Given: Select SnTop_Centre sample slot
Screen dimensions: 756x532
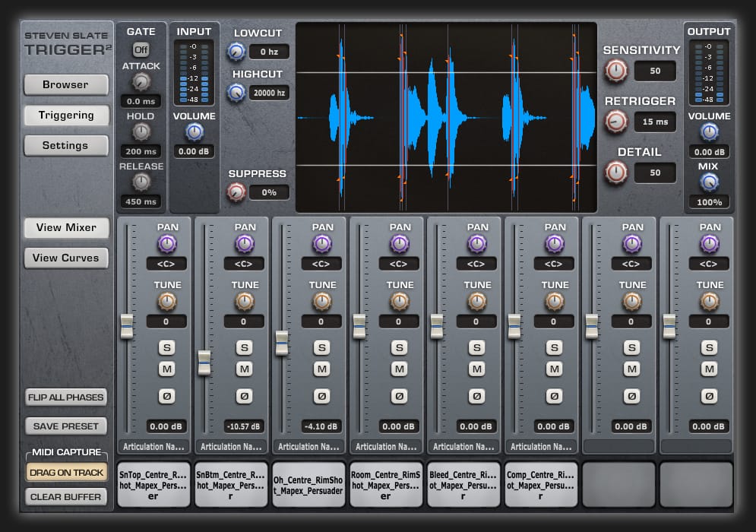Looking at the screenshot, I should click(x=153, y=485).
